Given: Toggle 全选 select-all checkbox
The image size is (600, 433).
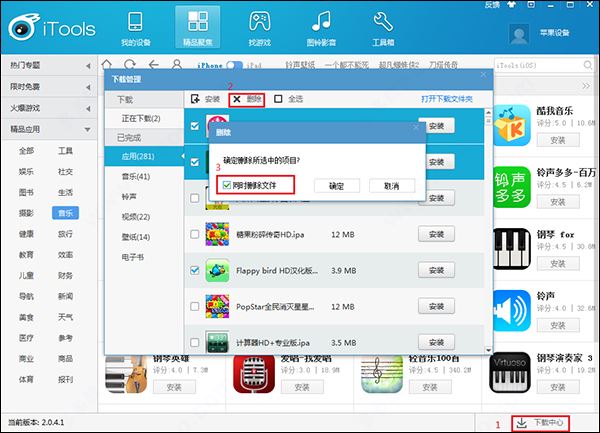Looking at the screenshot, I should coord(278,99).
